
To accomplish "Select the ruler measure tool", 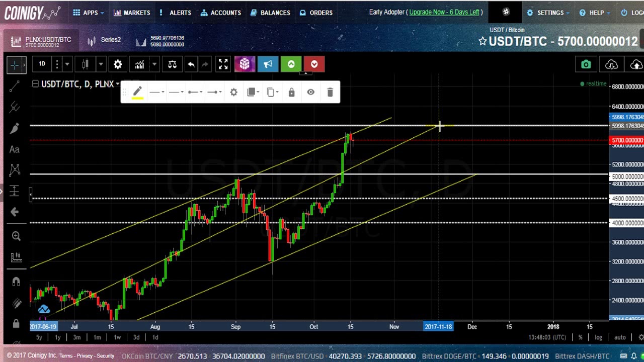I will tap(16, 257).
